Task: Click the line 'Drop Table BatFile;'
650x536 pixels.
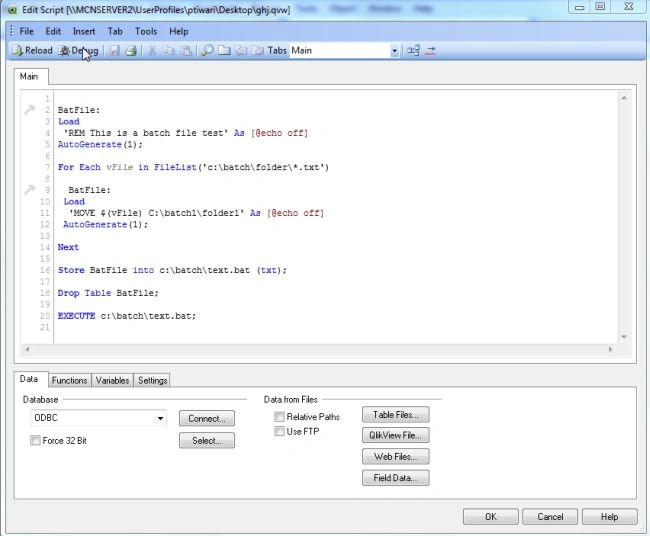Action: pos(108,293)
